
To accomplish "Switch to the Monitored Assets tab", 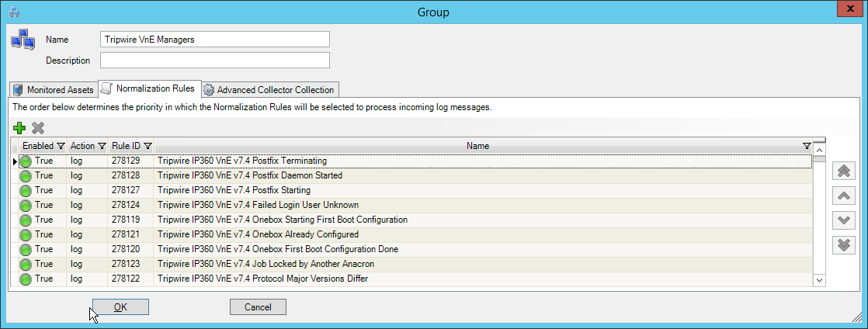I will coord(54,89).
